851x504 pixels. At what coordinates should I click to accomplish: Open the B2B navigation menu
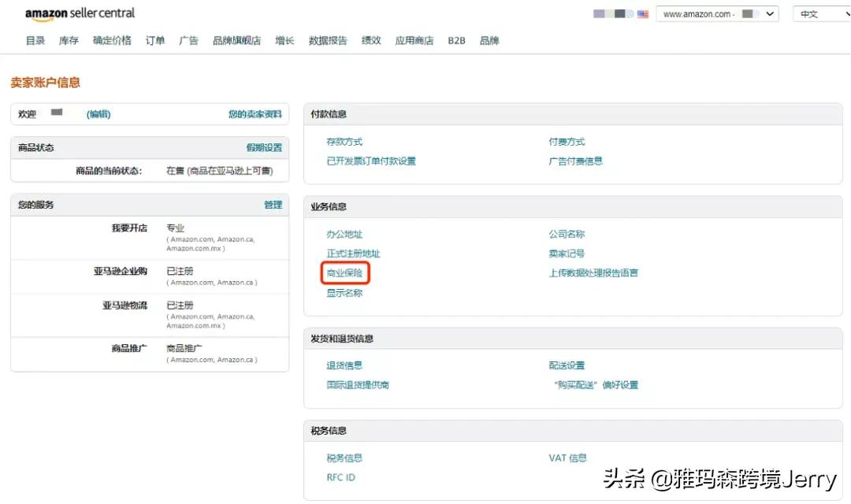456,40
